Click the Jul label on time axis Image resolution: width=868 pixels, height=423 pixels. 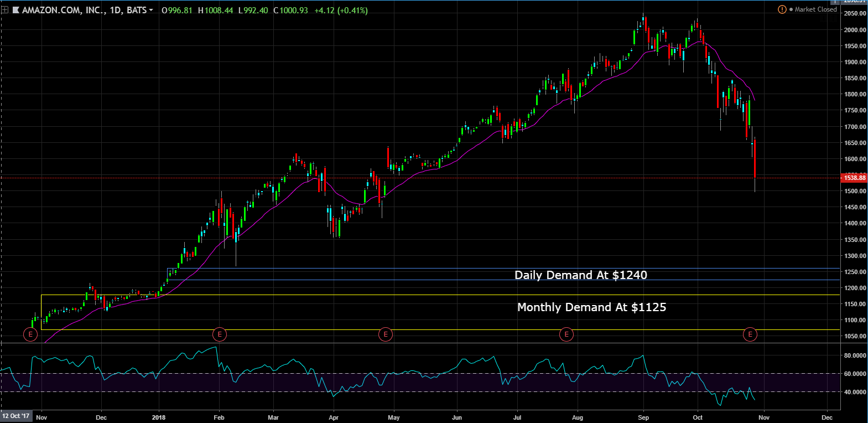[517, 417]
